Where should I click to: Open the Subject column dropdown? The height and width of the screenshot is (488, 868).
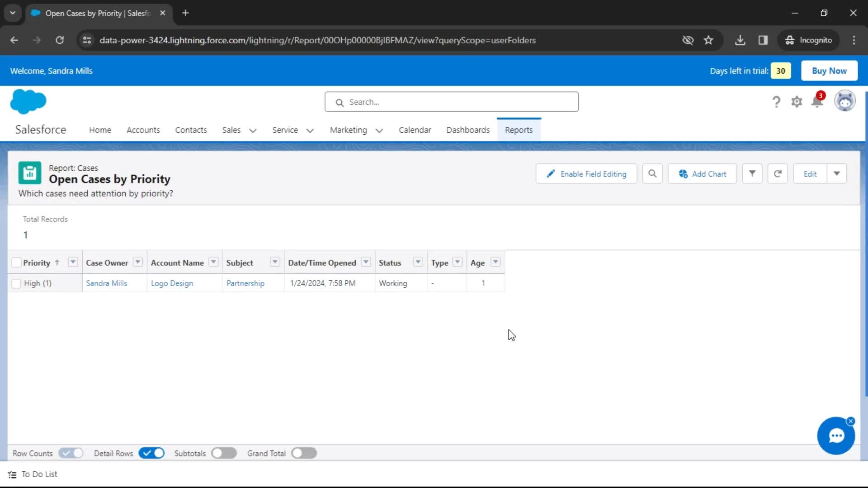[275, 262]
